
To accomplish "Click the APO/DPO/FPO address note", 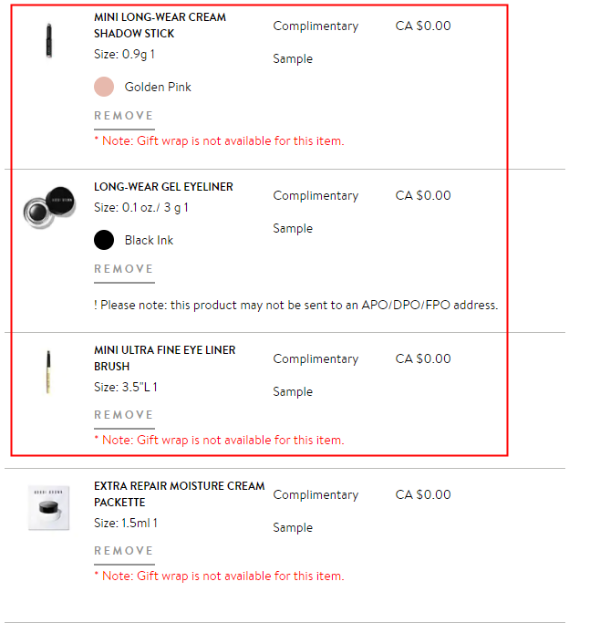I will [296, 305].
